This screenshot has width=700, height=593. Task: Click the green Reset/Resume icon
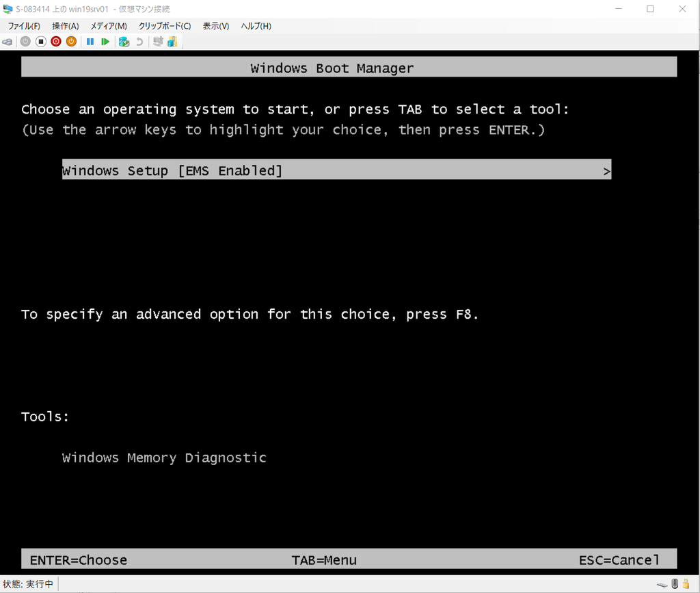[x=105, y=42]
